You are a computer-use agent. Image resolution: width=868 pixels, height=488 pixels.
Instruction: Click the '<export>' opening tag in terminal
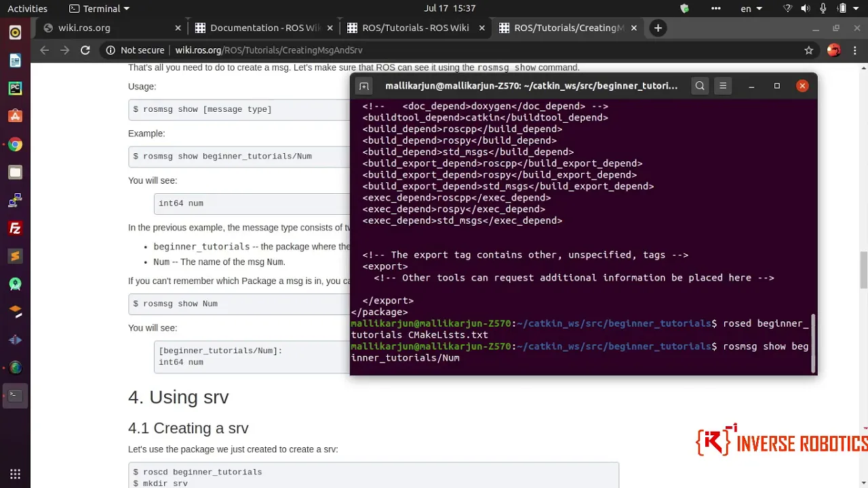pyautogui.click(x=385, y=266)
